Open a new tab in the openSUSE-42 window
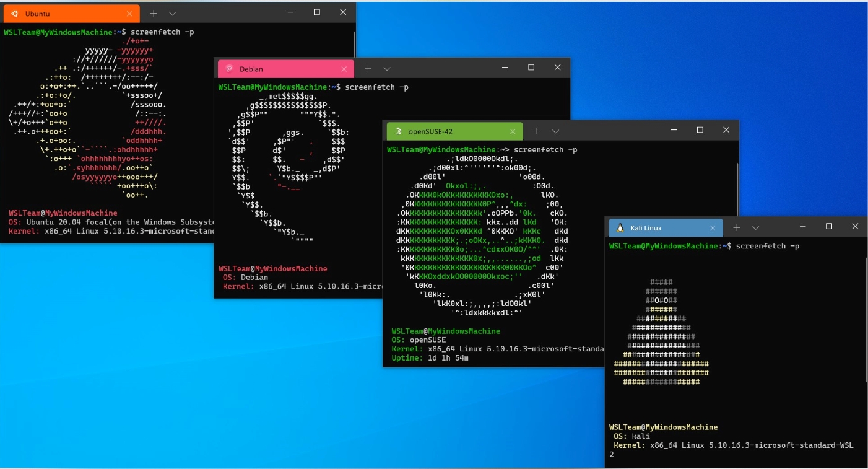This screenshot has height=469, width=868. pyautogui.click(x=537, y=131)
